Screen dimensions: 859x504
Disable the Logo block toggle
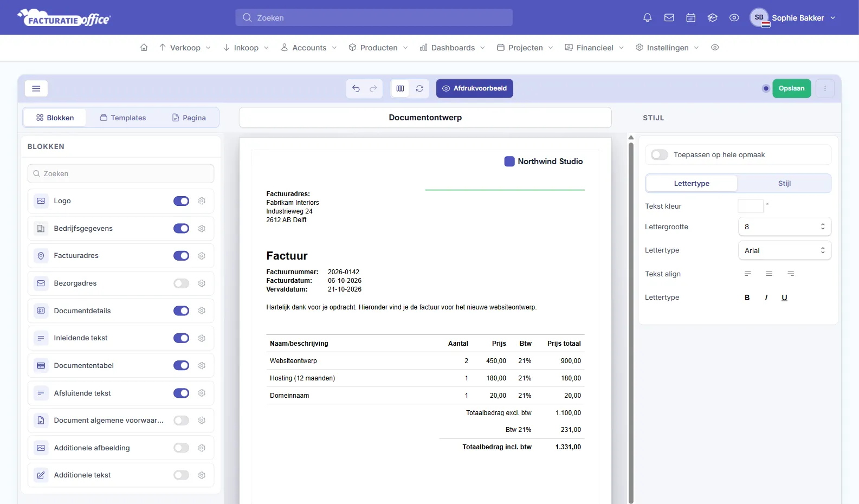181,201
